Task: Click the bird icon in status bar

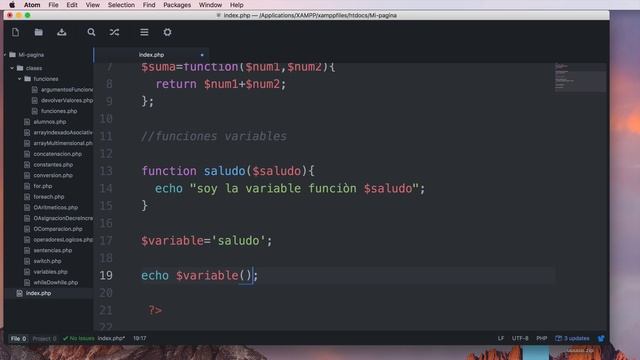Action: [x=601, y=338]
